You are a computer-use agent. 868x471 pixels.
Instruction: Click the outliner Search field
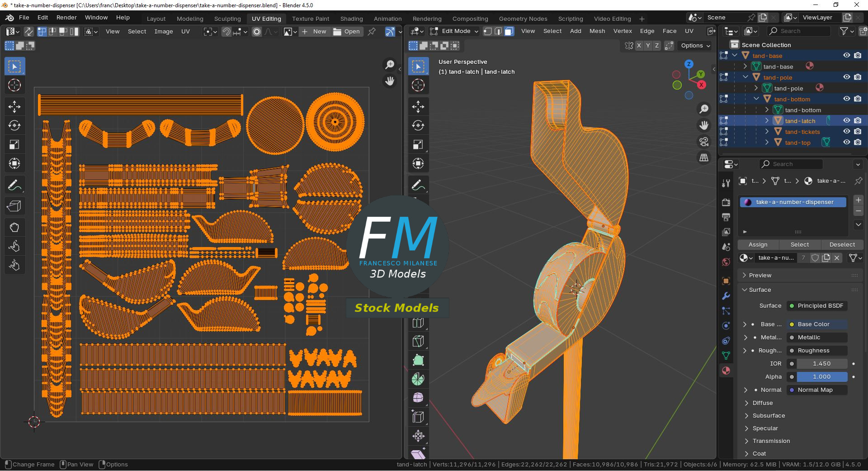(798, 31)
